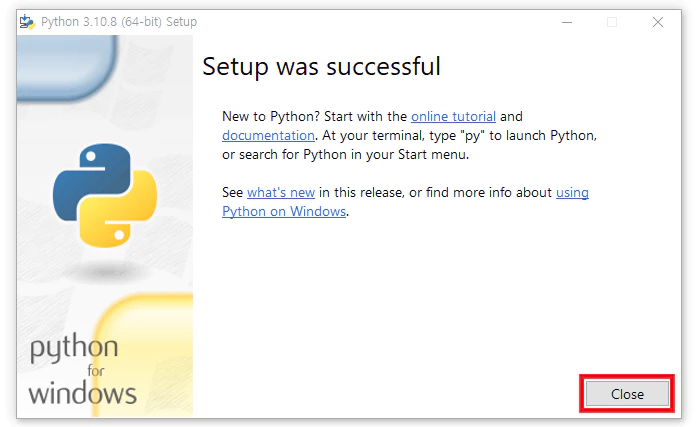
Task: Open the online tutorial link
Action: (x=453, y=116)
